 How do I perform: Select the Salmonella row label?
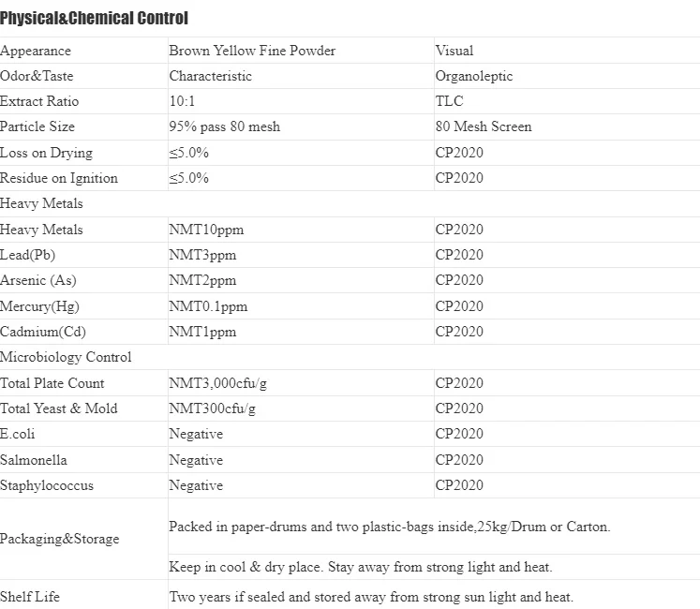click(34, 460)
